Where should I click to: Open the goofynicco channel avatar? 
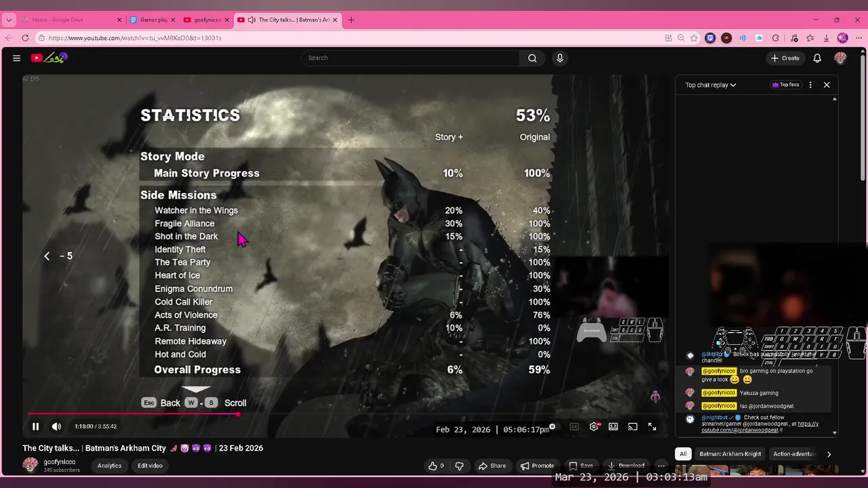[31, 465]
